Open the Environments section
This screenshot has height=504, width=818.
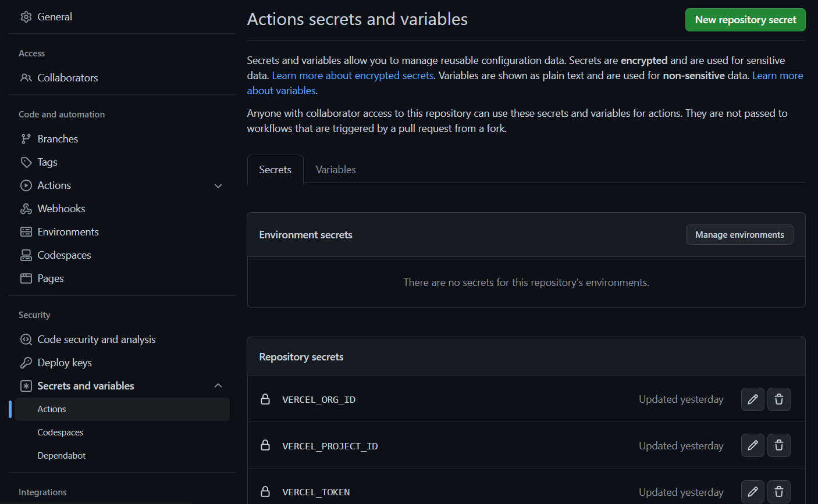click(x=68, y=231)
